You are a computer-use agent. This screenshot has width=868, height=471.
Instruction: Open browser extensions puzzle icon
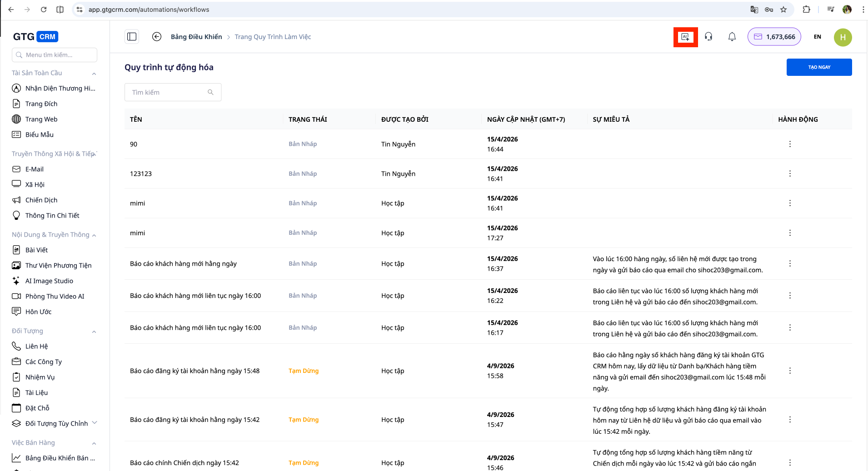point(807,10)
